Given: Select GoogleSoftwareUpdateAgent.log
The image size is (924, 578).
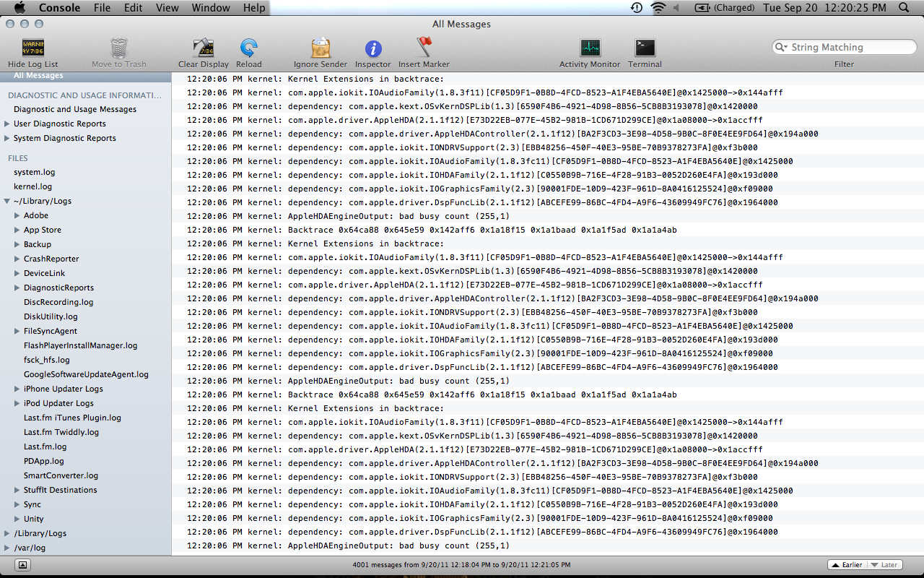Looking at the screenshot, I should coord(86,374).
